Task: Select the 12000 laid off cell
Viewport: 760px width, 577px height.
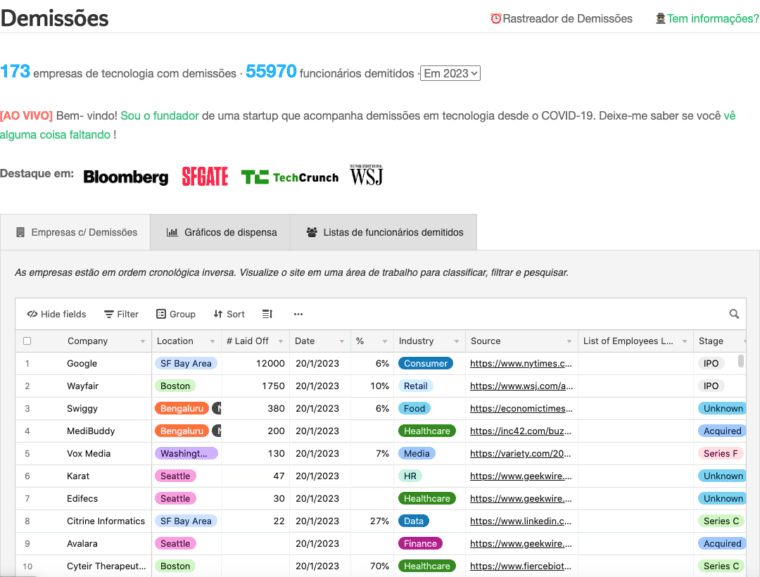Action: point(255,364)
